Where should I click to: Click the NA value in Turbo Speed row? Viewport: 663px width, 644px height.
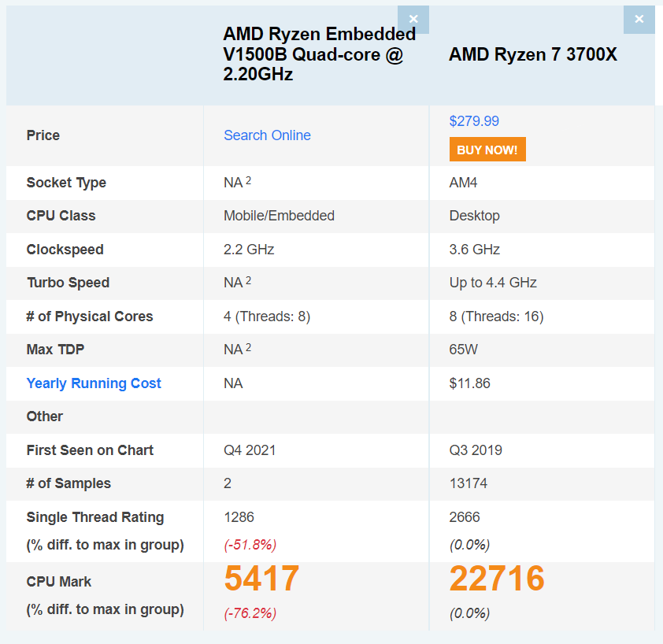(237, 282)
